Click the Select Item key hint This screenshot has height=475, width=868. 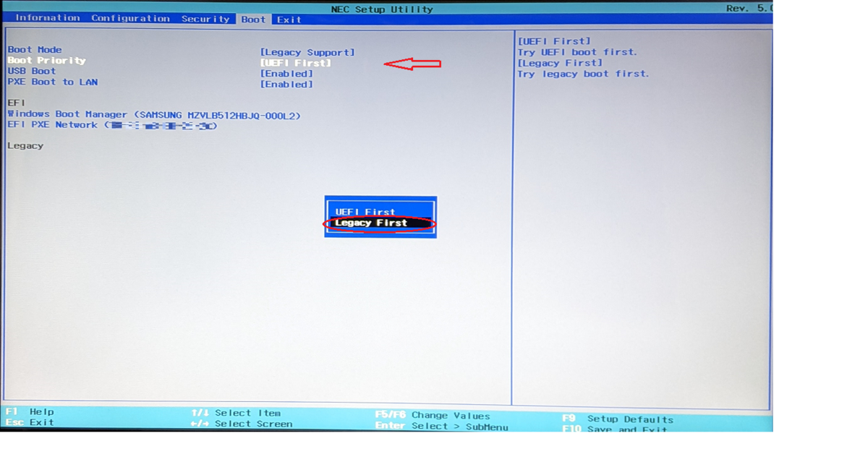(235, 414)
